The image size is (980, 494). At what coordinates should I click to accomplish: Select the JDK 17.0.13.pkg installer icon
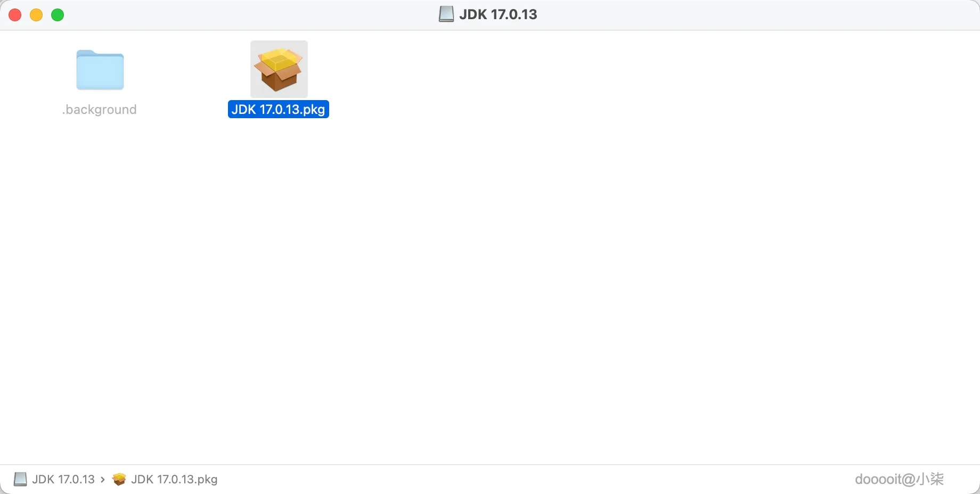pos(279,69)
